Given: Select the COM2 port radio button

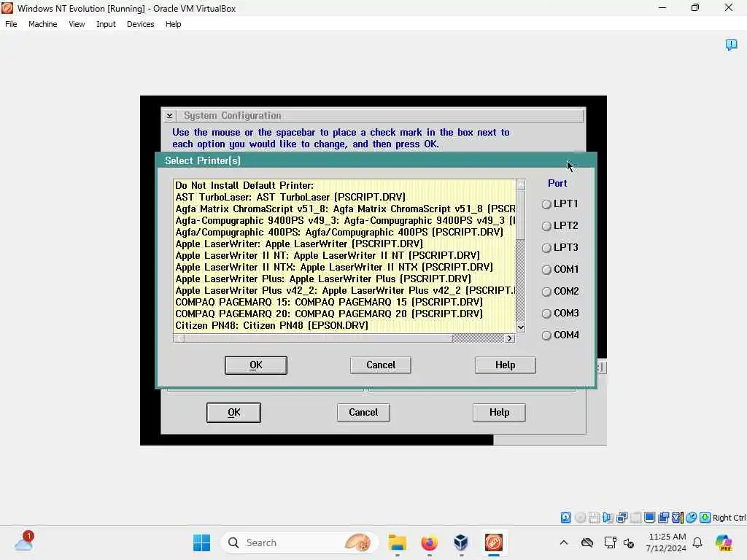Looking at the screenshot, I should tap(546, 292).
